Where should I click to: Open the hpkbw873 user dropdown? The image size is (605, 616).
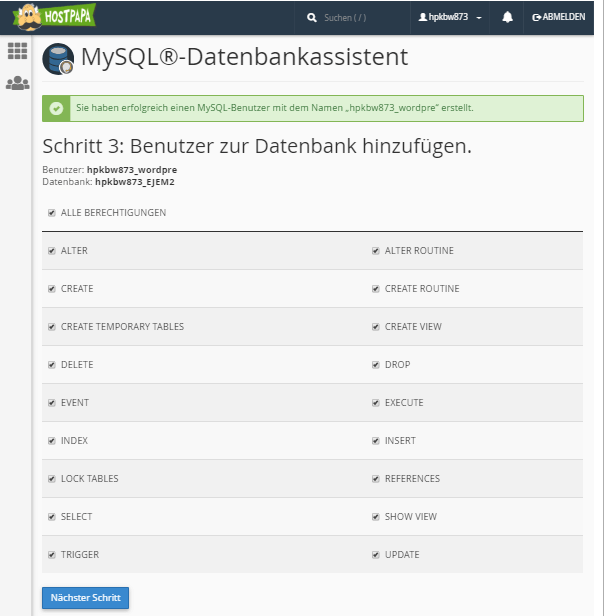450,17
